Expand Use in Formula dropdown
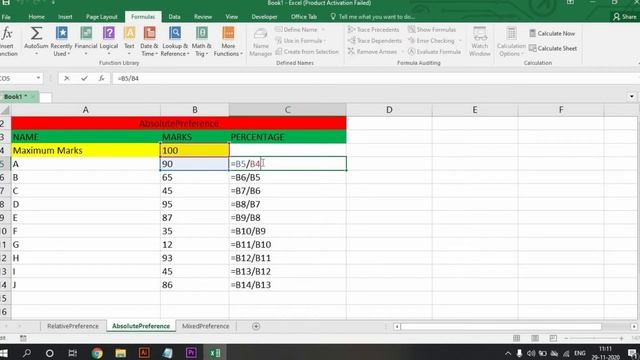 (x=325, y=41)
